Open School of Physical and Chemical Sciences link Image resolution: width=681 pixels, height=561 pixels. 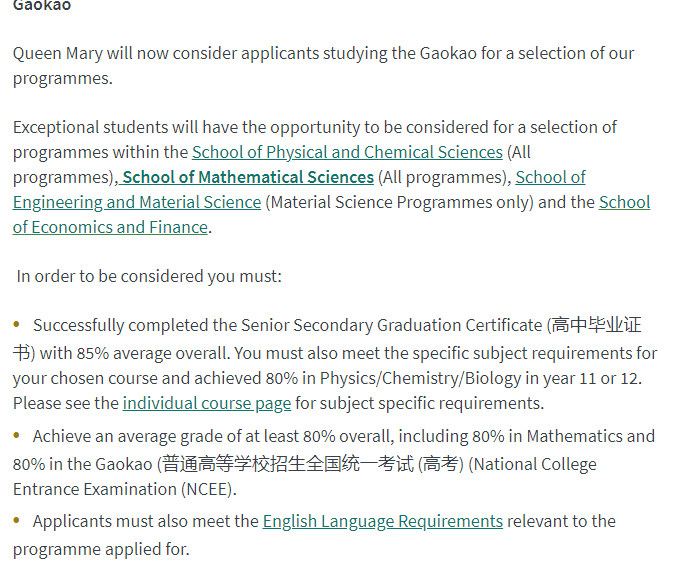point(347,152)
